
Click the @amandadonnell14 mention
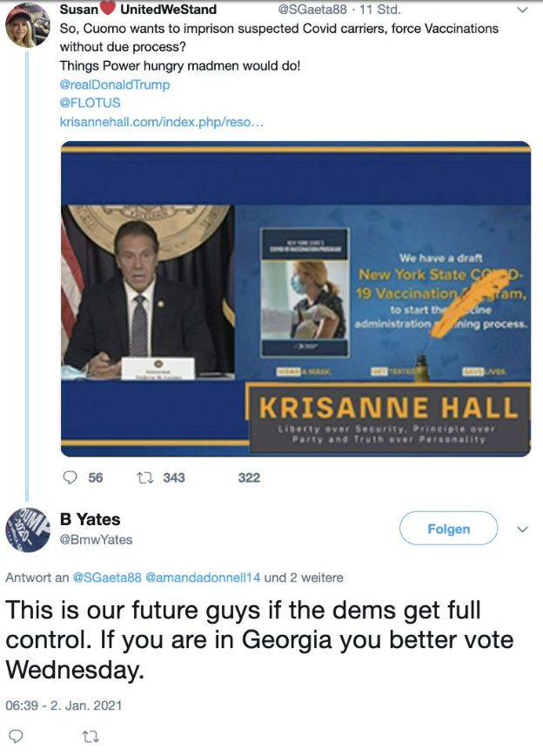(203, 577)
